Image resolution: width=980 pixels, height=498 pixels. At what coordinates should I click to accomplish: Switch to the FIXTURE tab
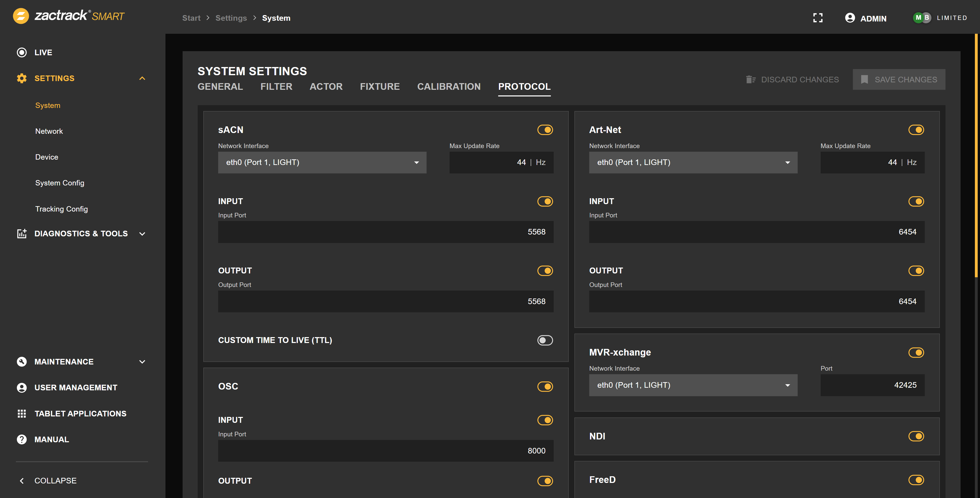pos(380,87)
